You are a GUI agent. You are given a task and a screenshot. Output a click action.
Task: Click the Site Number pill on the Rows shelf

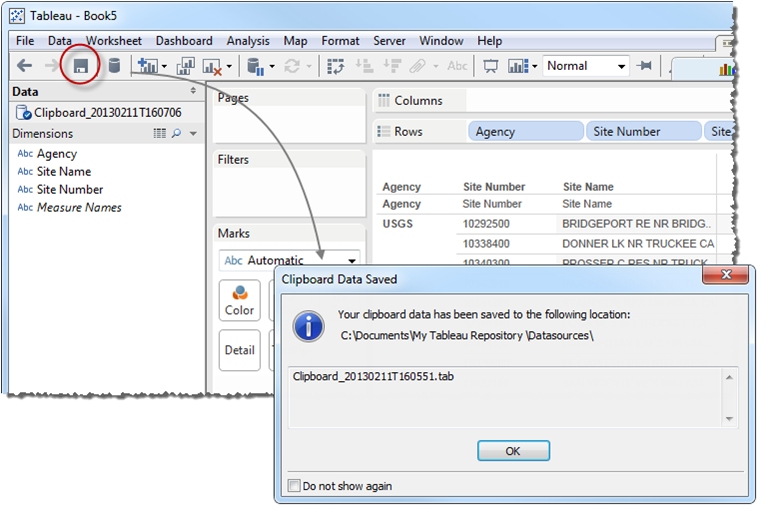coord(644,131)
